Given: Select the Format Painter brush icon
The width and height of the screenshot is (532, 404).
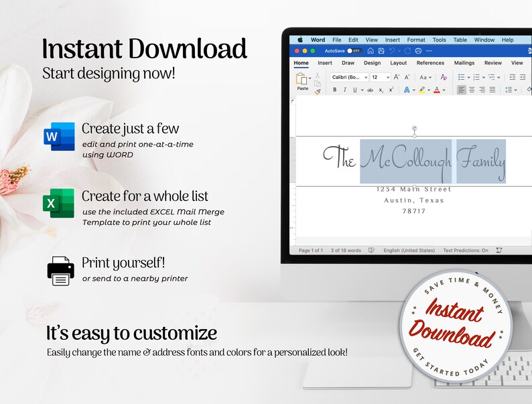Looking at the screenshot, I should pos(318,92).
